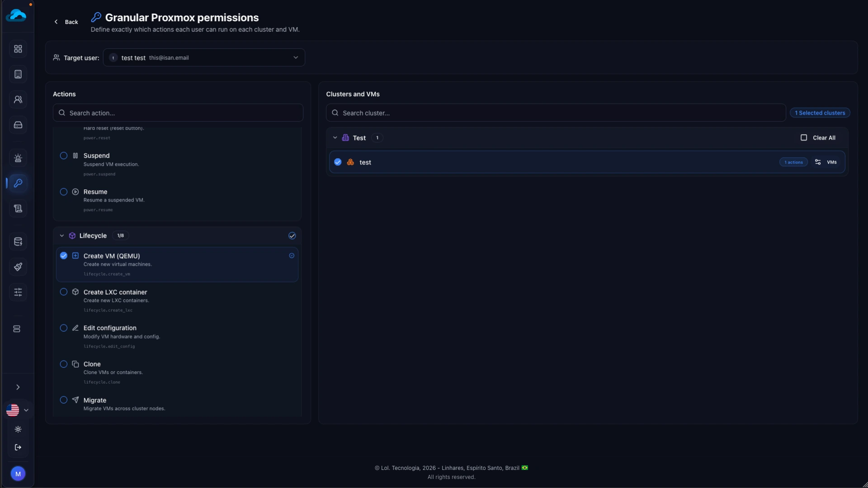Expand the sidebar with the chevron arrow
Viewport: 868px width, 488px height.
point(18,387)
